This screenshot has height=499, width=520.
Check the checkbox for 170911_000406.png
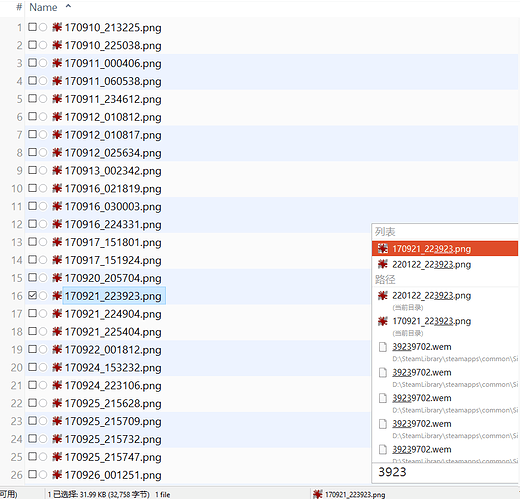tap(32, 63)
